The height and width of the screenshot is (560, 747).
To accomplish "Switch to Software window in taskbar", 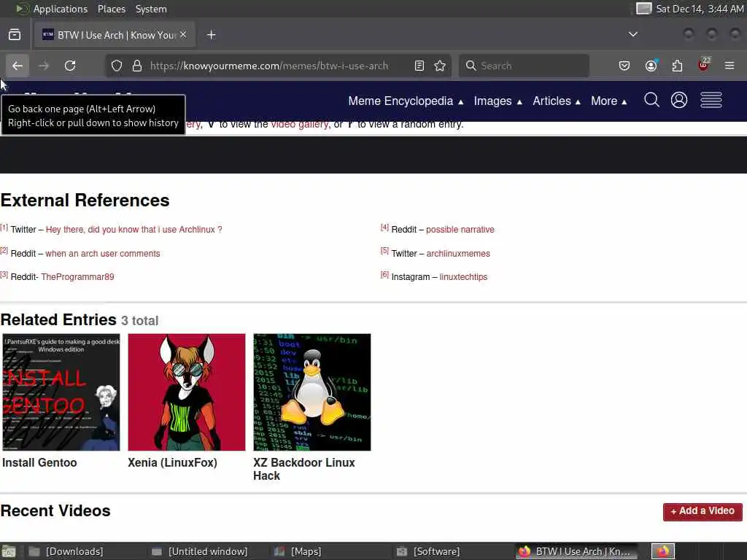I will click(428, 551).
